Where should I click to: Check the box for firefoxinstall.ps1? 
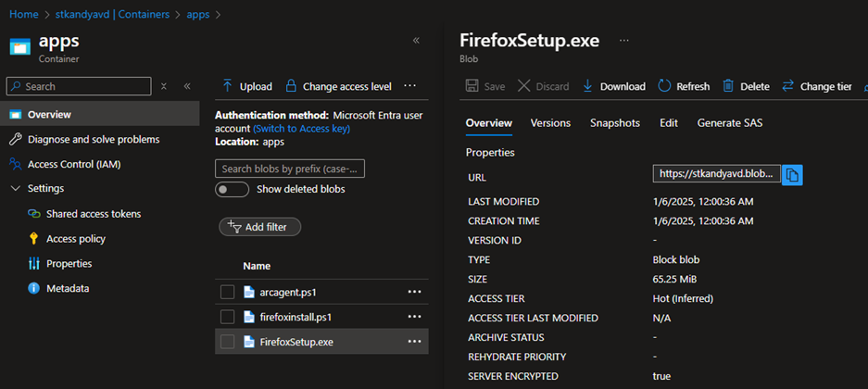tap(228, 317)
